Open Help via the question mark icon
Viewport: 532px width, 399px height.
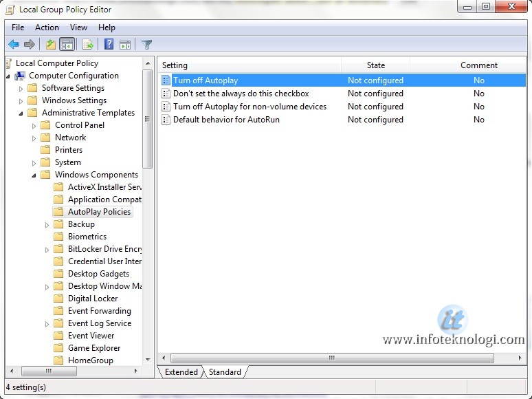(109, 45)
